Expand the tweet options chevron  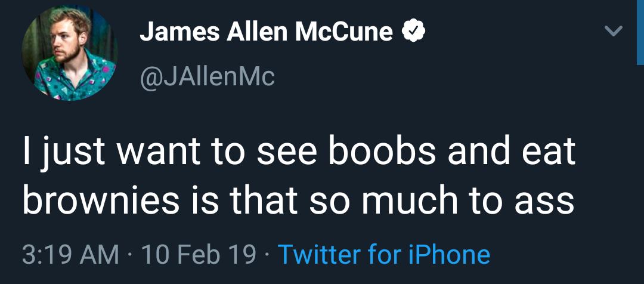[x=614, y=31]
